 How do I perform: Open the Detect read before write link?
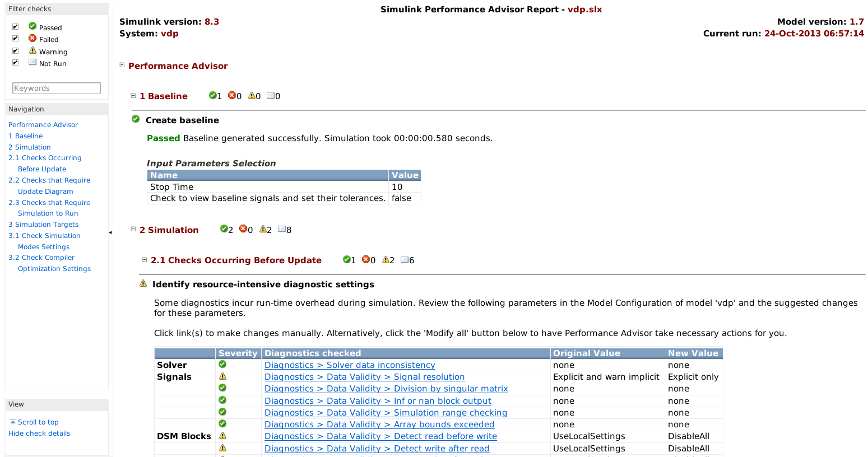pyautogui.click(x=380, y=436)
